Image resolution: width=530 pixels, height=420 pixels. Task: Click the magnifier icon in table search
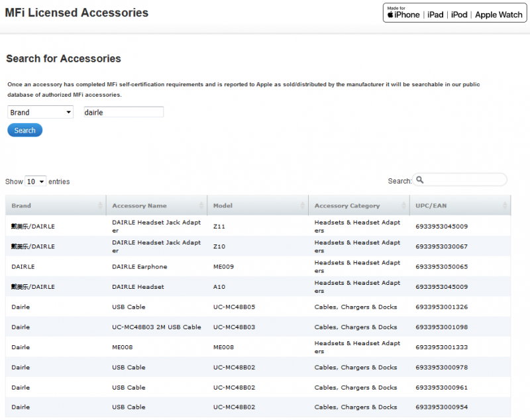419,180
